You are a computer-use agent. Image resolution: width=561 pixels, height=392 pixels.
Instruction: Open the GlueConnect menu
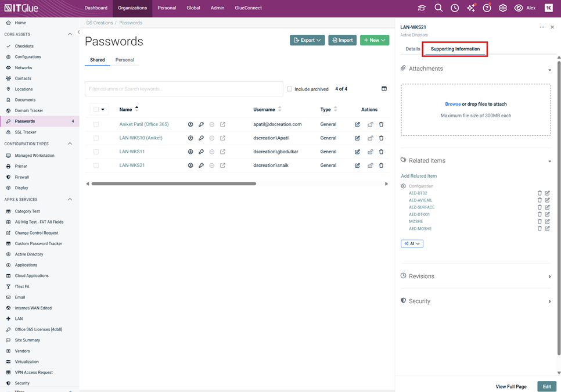[249, 8]
